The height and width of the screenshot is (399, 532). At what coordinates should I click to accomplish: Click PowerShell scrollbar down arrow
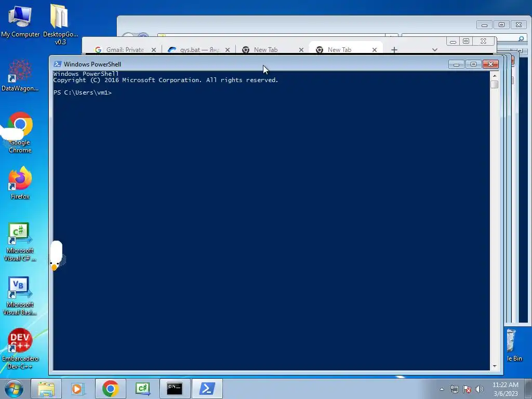tap(495, 366)
